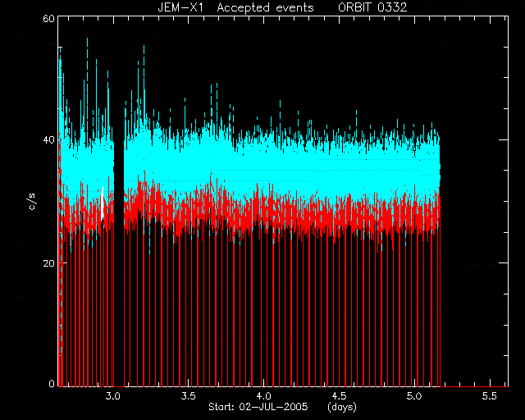Click the Start: 02-JUL-2005 label
The width and height of the screenshot is (525, 420).
[x=258, y=407]
